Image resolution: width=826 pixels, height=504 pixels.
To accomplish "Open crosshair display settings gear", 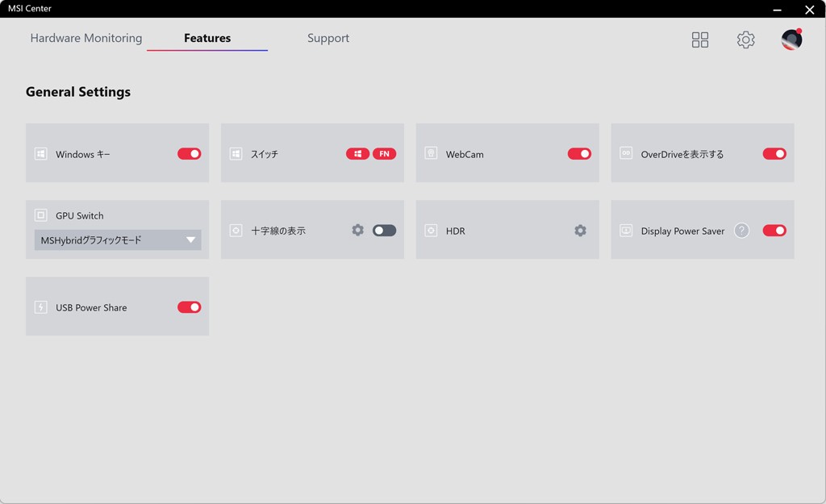I will [358, 231].
